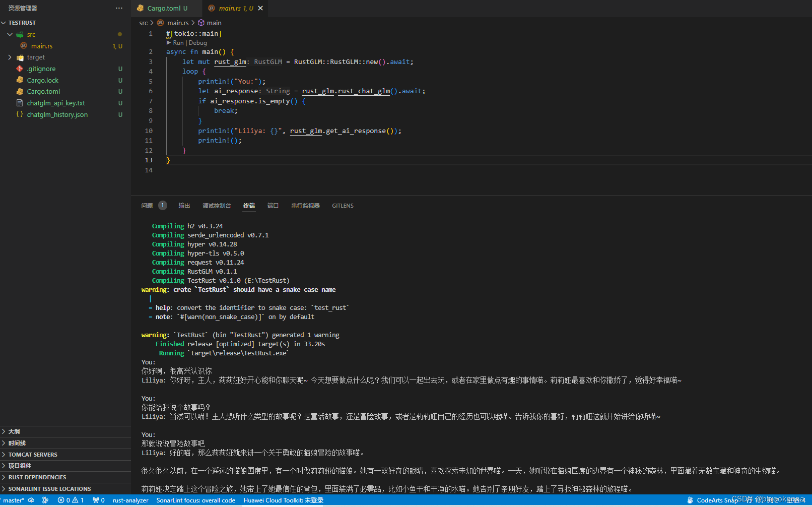Click the master branch status item
The image size is (812, 507).
coord(13,500)
